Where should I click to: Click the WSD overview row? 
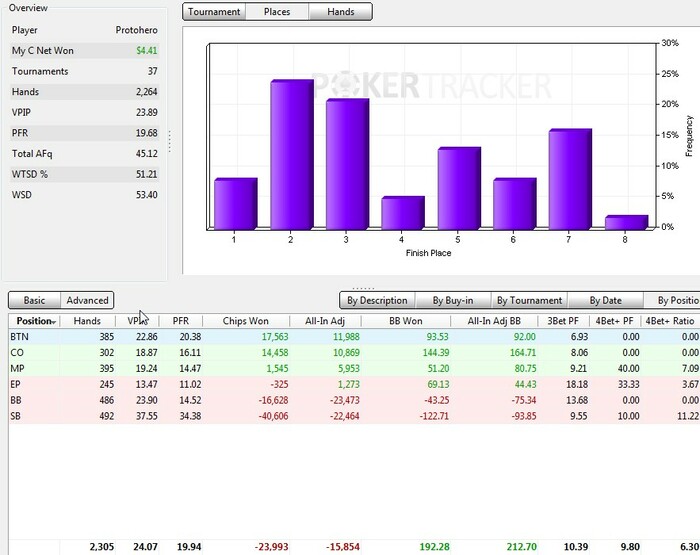(84, 195)
